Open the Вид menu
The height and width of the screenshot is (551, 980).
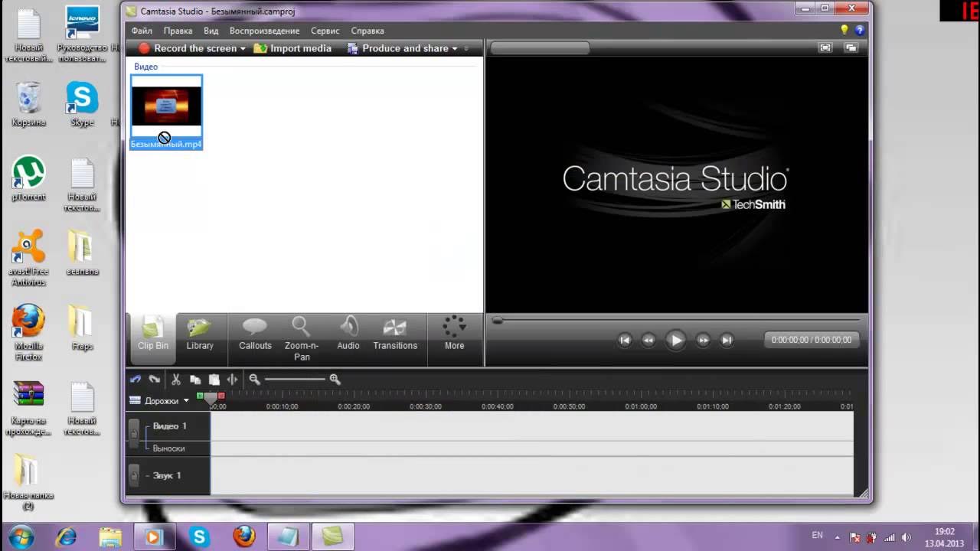[211, 31]
